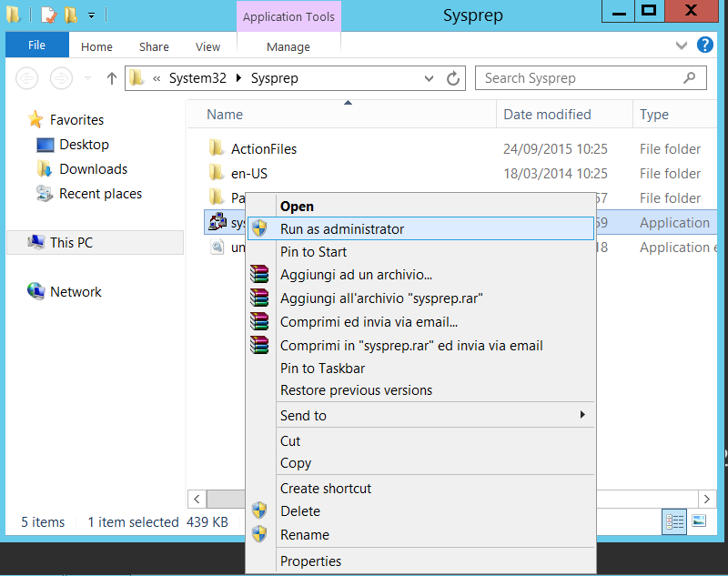Select Favorites in the navigation pane
The image size is (728, 576).
76,120
